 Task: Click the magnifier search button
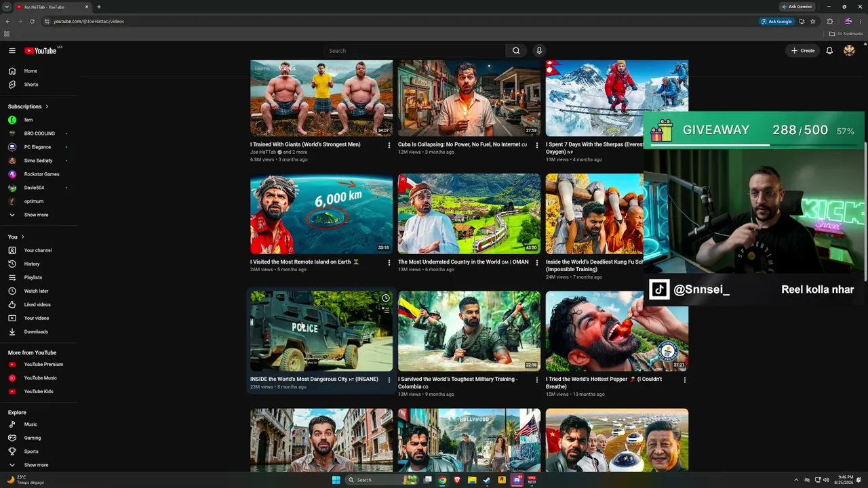click(516, 51)
